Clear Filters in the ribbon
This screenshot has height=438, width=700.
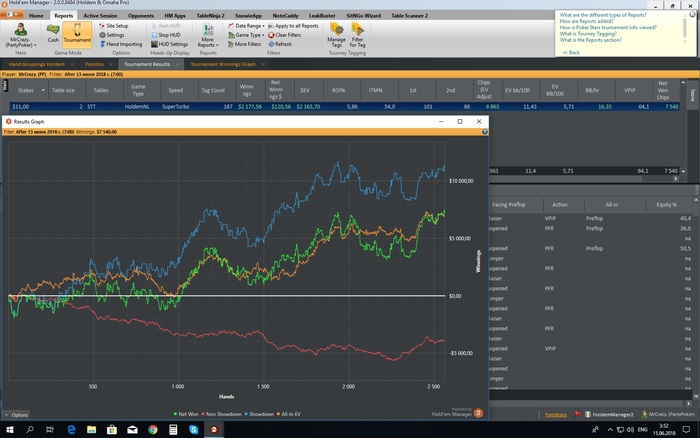[x=284, y=35]
